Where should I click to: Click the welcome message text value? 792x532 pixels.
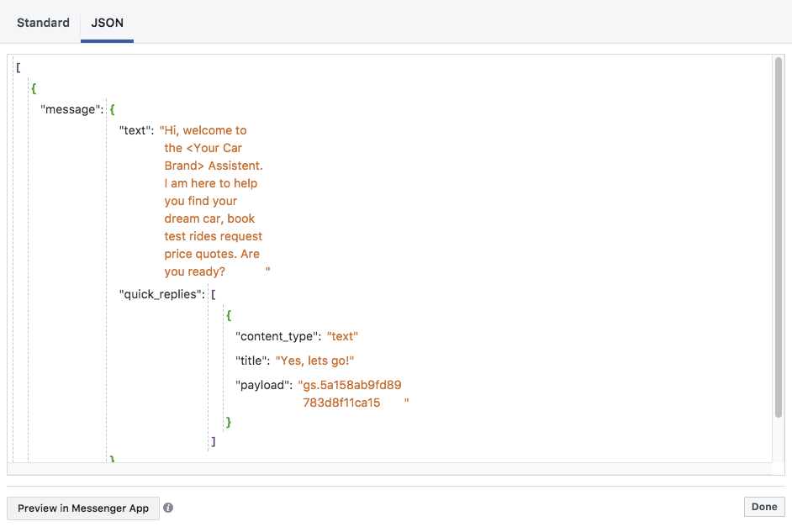(x=214, y=201)
